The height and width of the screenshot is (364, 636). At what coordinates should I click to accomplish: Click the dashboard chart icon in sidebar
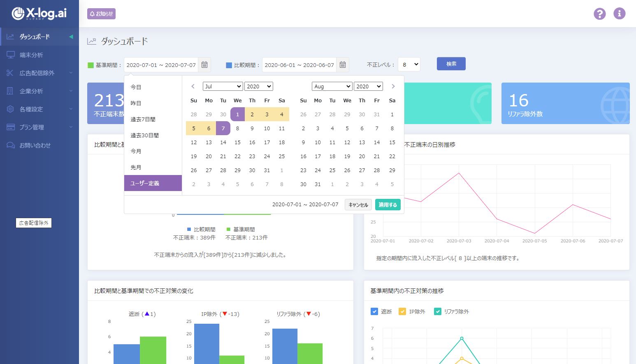(x=10, y=37)
